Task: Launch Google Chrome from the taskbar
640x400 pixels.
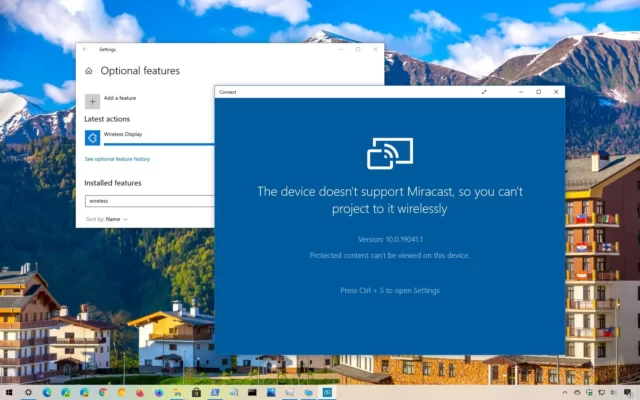Action: click(103, 393)
